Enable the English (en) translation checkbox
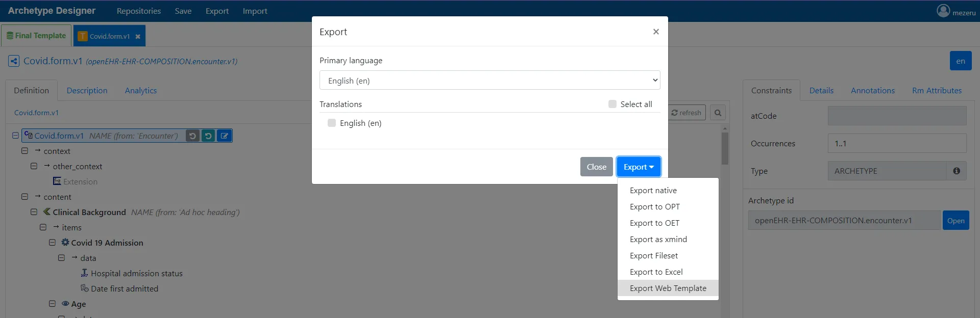The width and height of the screenshot is (980, 318). pos(332,123)
